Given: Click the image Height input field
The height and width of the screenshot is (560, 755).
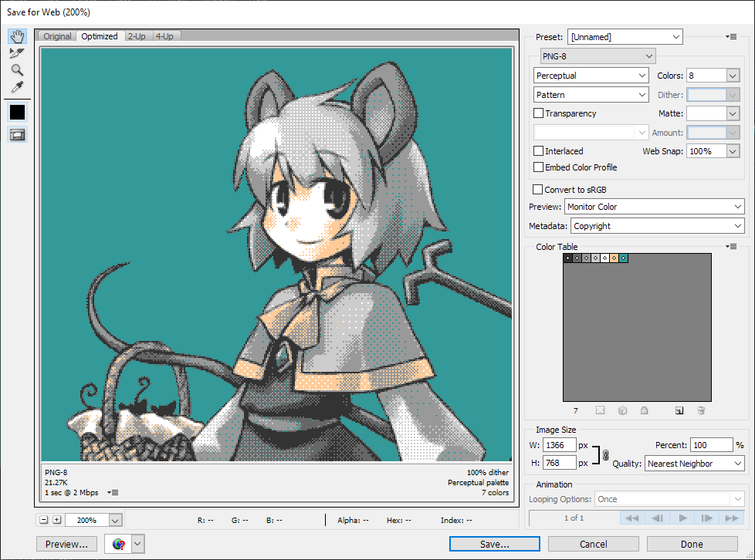Looking at the screenshot, I should tap(560, 463).
